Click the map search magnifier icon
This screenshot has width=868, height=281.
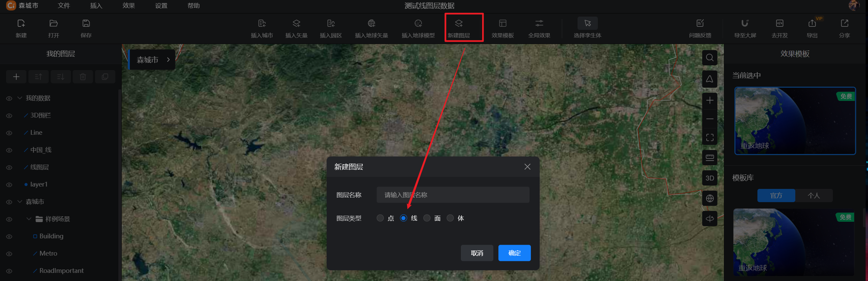point(710,58)
